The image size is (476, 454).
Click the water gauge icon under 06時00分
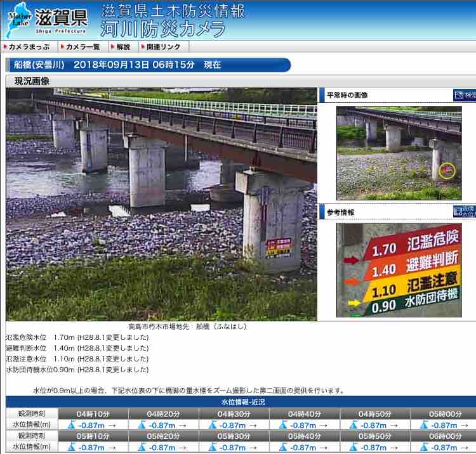(424, 447)
